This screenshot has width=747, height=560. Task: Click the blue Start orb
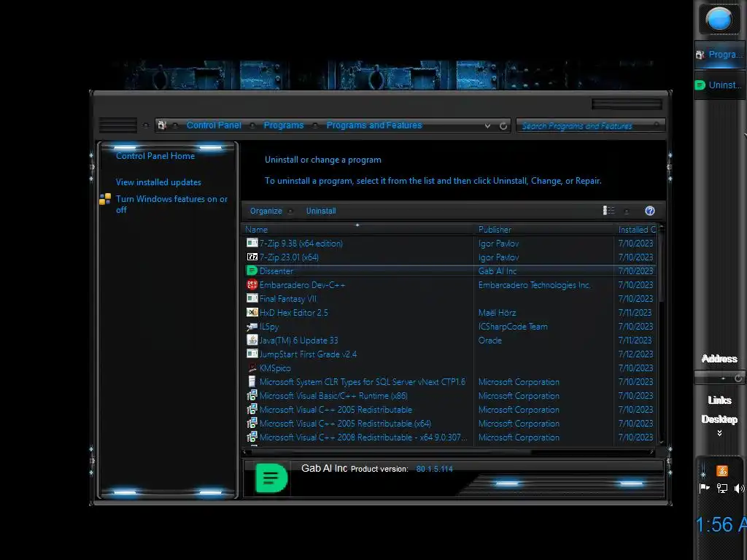point(719,20)
